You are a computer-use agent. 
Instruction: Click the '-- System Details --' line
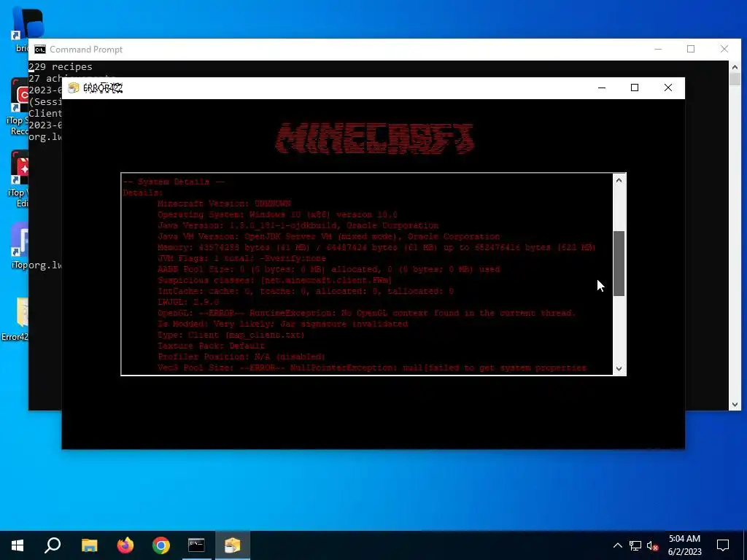click(x=174, y=182)
